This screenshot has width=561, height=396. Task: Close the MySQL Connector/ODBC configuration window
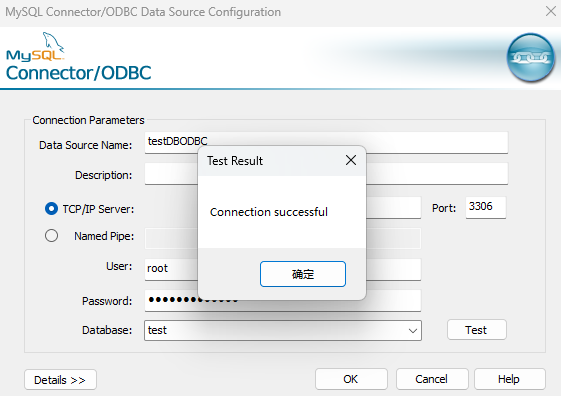click(551, 11)
